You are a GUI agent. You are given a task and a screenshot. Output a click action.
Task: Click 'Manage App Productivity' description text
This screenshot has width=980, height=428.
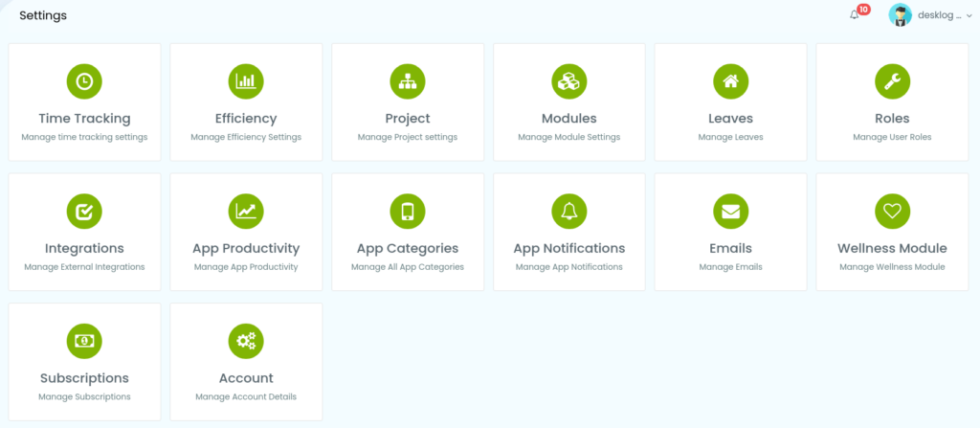coord(246,267)
